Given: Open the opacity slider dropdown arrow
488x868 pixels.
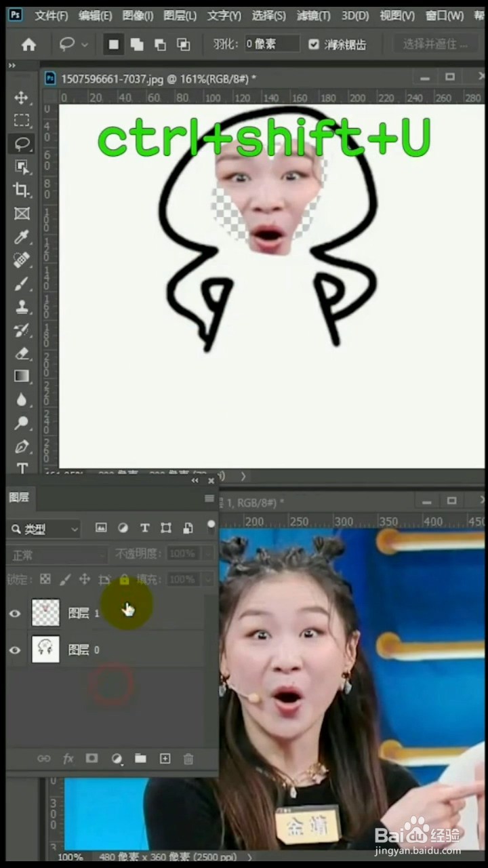Looking at the screenshot, I should [x=207, y=554].
